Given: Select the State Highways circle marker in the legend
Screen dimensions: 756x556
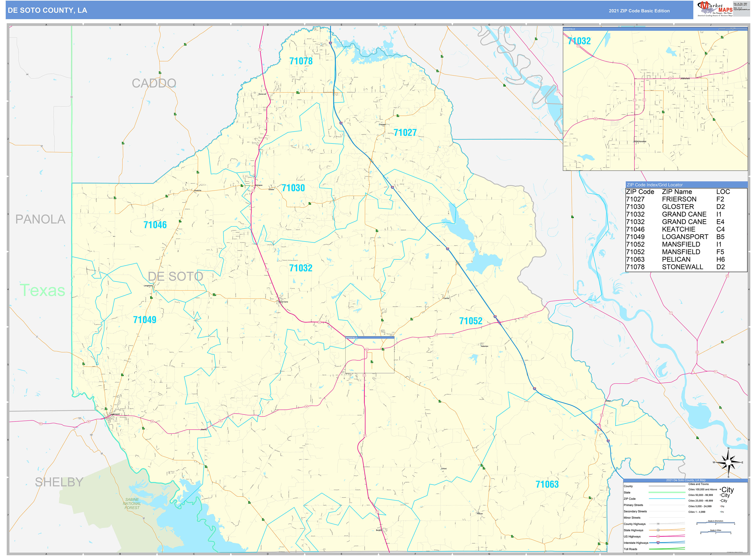Looking at the screenshot, I should tap(659, 530).
